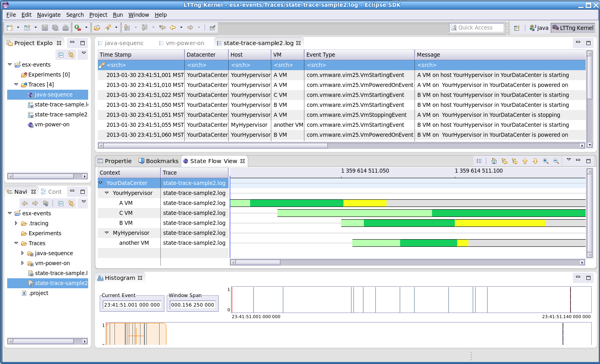Select next event in State Flow View
600x364 pixels.
pos(515,161)
